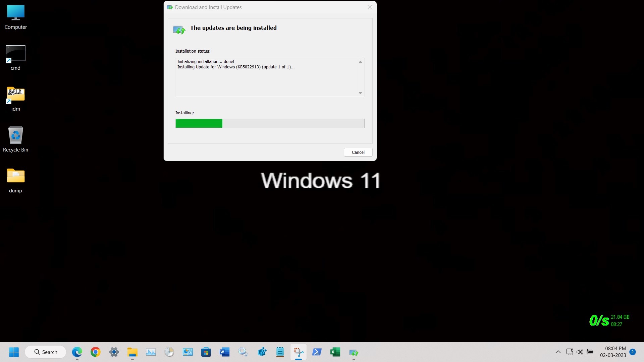Open the performance graph monitor taskbar icon

[151, 352]
